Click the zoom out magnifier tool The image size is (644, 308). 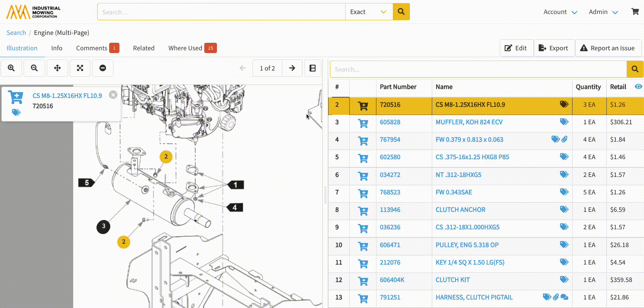[x=34, y=68]
